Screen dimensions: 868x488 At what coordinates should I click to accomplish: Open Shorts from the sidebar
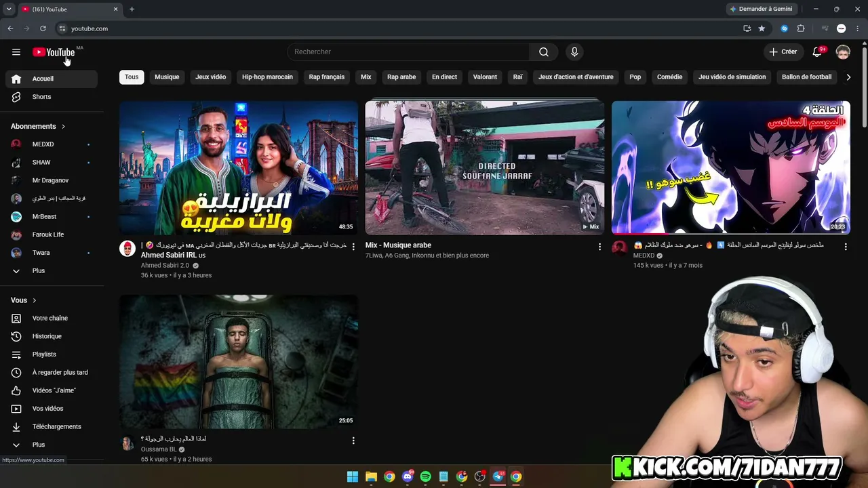coord(52,97)
